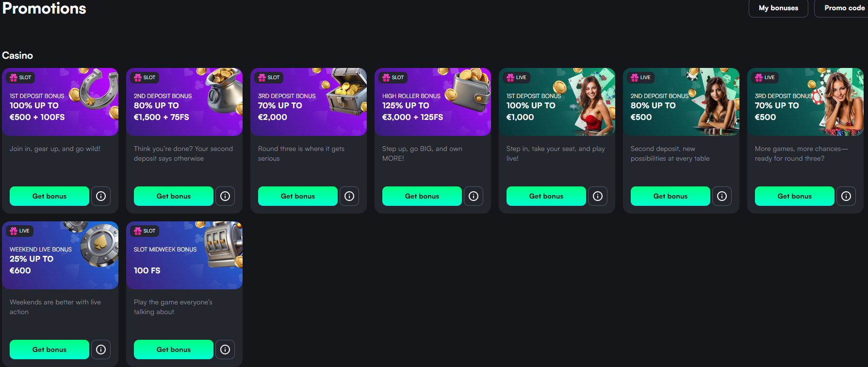Claim the Weekend Live Bonus
Viewport: 868px width, 367px height.
49,350
